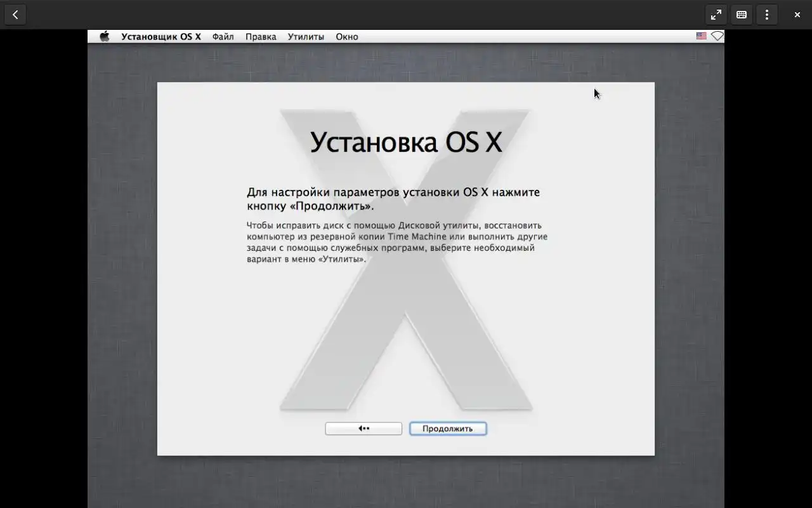812x508 pixels.
Task: Click the text mentioning Time Machine
Action: click(397, 242)
